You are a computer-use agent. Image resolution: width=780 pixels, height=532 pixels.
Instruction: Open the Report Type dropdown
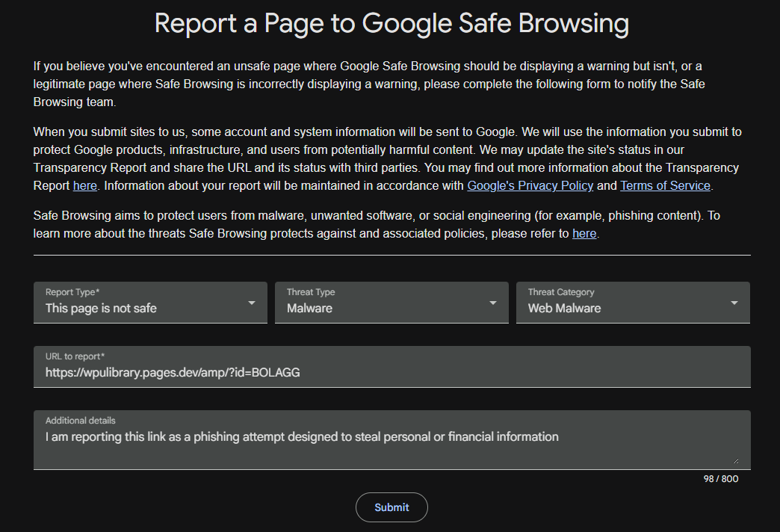tap(150, 303)
